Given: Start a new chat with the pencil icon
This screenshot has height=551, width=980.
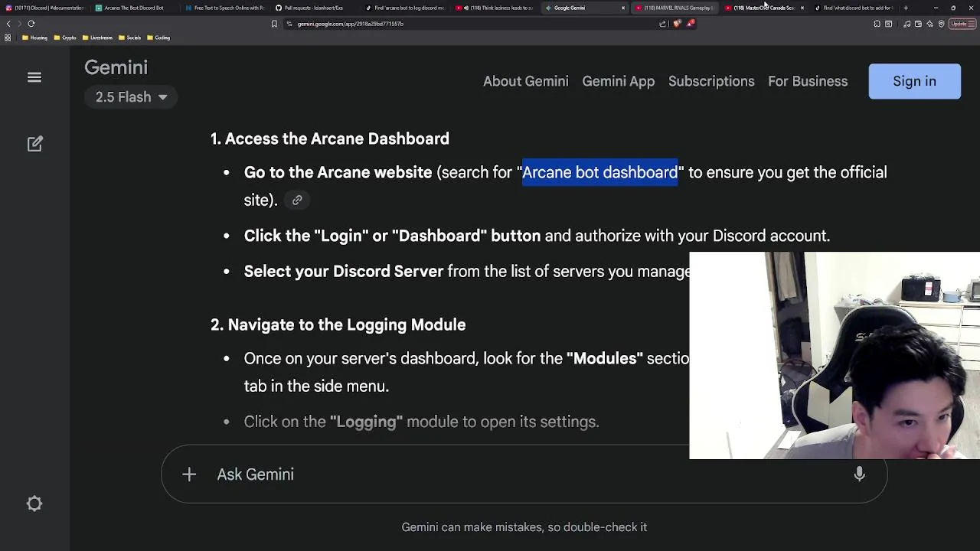Looking at the screenshot, I should 35,144.
